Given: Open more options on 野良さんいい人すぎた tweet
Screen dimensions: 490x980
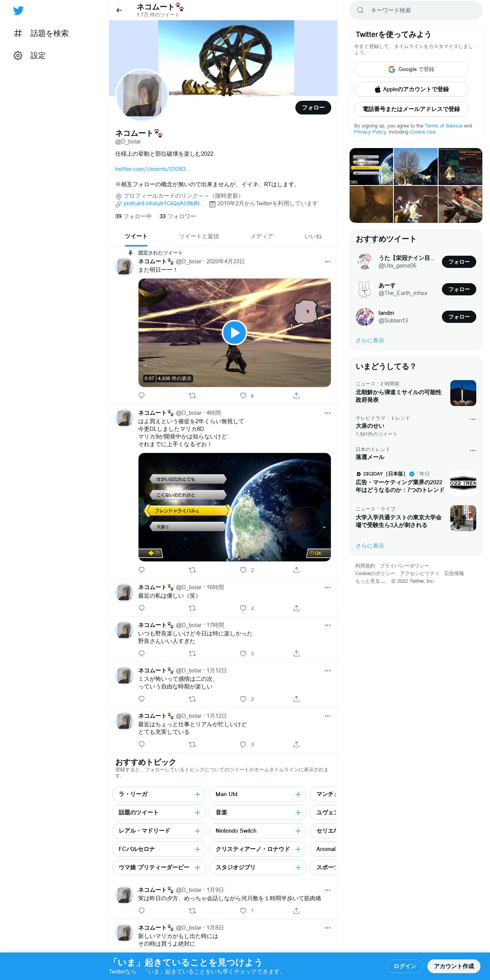Looking at the screenshot, I should point(327,625).
